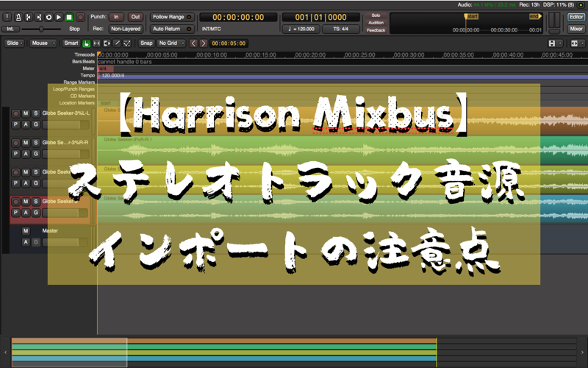
Task: Click the 001|01|0000 bars clock
Action: click(320, 17)
